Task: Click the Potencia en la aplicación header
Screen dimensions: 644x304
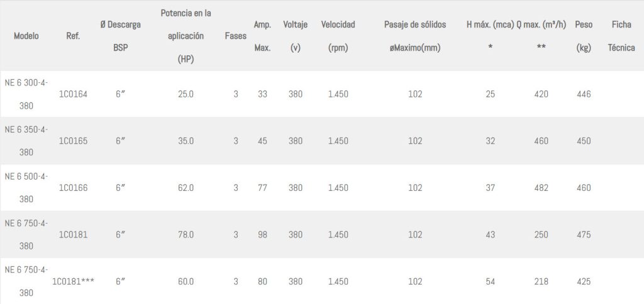Action: click(186, 36)
